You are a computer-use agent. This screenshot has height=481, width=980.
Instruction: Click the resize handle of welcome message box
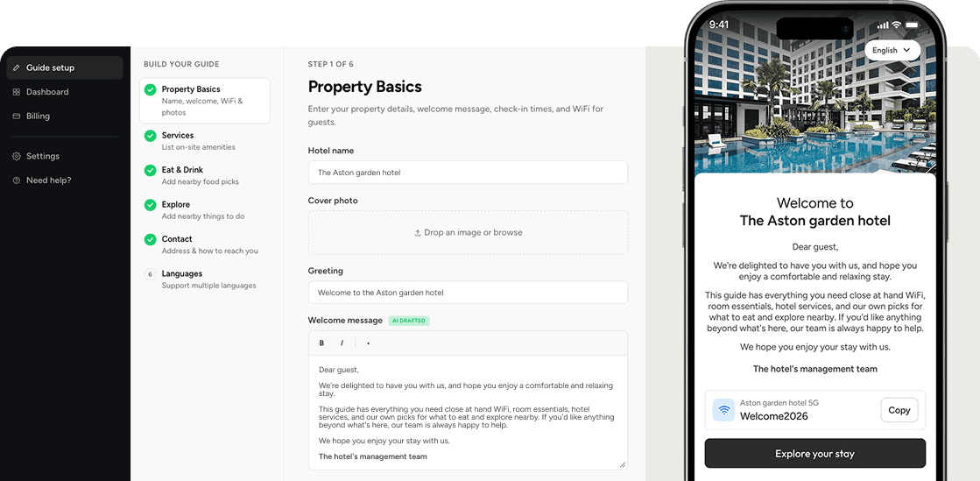tap(623, 464)
